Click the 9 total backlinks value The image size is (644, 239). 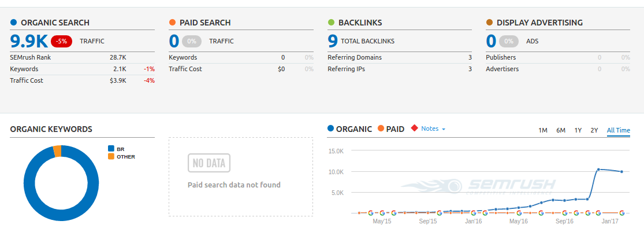333,41
